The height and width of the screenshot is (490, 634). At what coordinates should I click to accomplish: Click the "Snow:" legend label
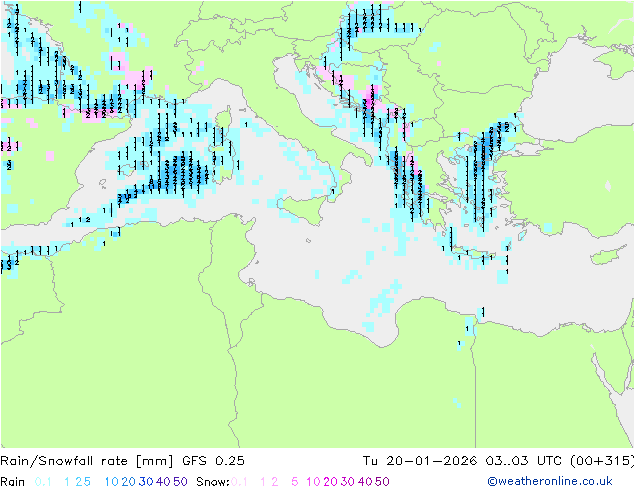(213, 482)
